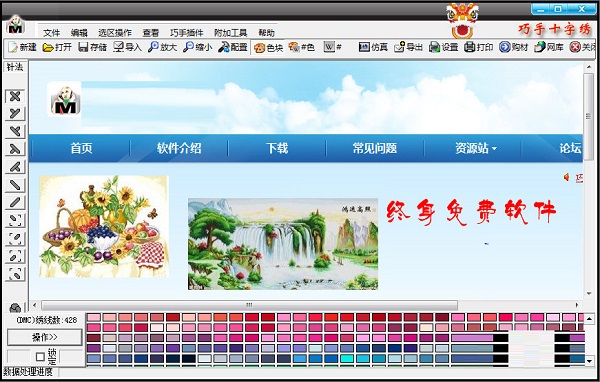Switch to 色块 color block view
The width and height of the screenshot is (600, 382).
(x=268, y=47)
